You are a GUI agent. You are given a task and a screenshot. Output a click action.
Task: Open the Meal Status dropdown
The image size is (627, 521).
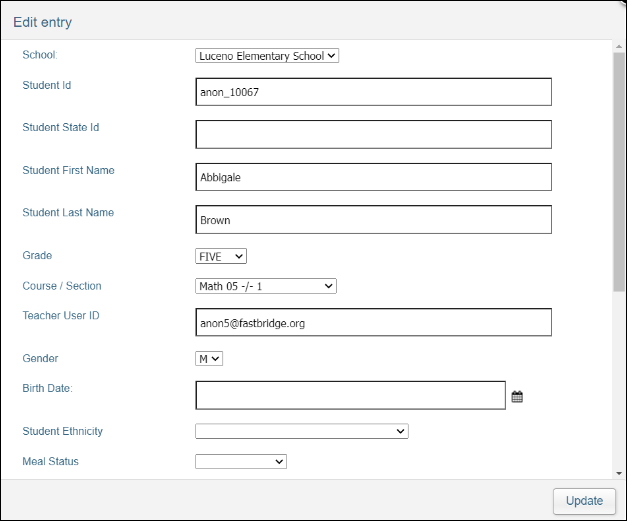241,461
